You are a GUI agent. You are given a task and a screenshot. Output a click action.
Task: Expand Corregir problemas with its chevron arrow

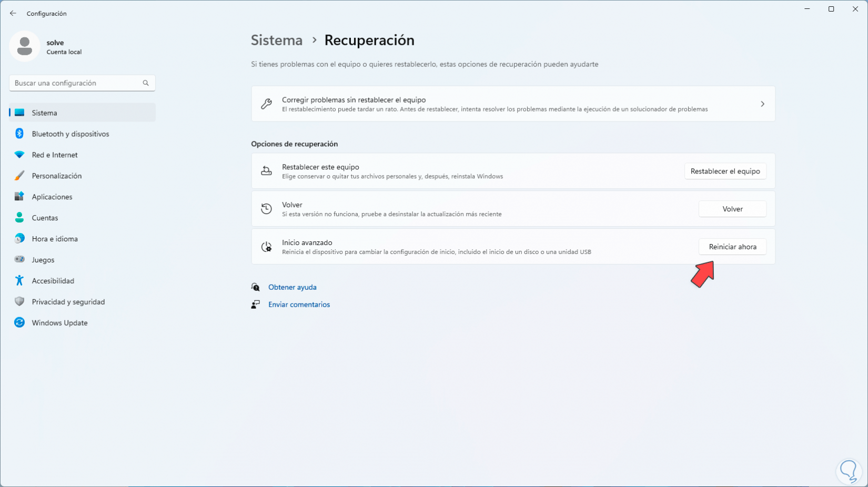click(762, 104)
